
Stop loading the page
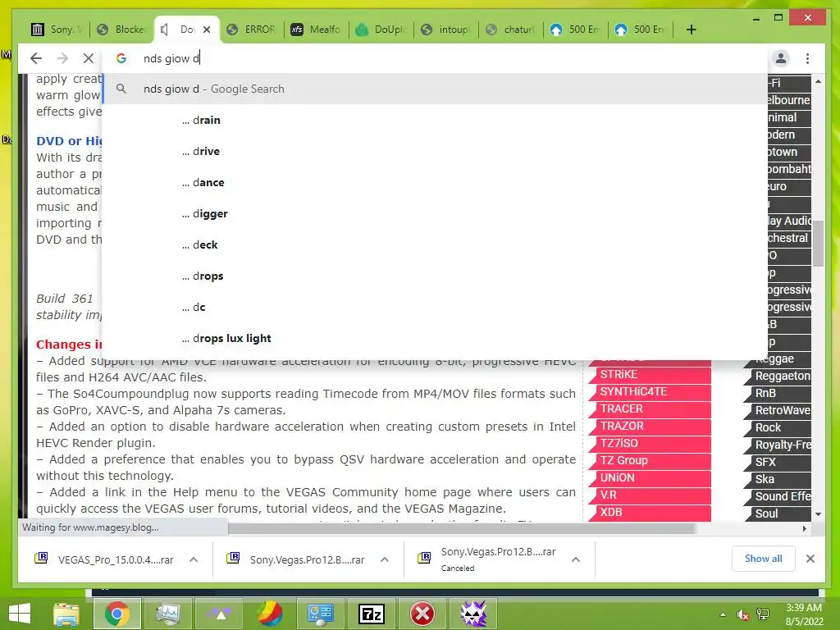[x=89, y=58]
